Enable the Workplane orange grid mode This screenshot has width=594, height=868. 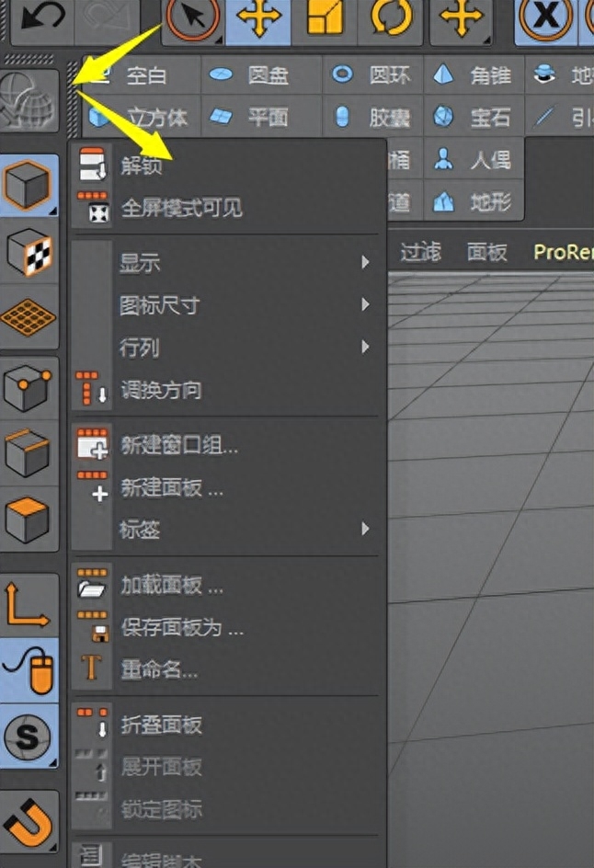pyautogui.click(x=29, y=317)
